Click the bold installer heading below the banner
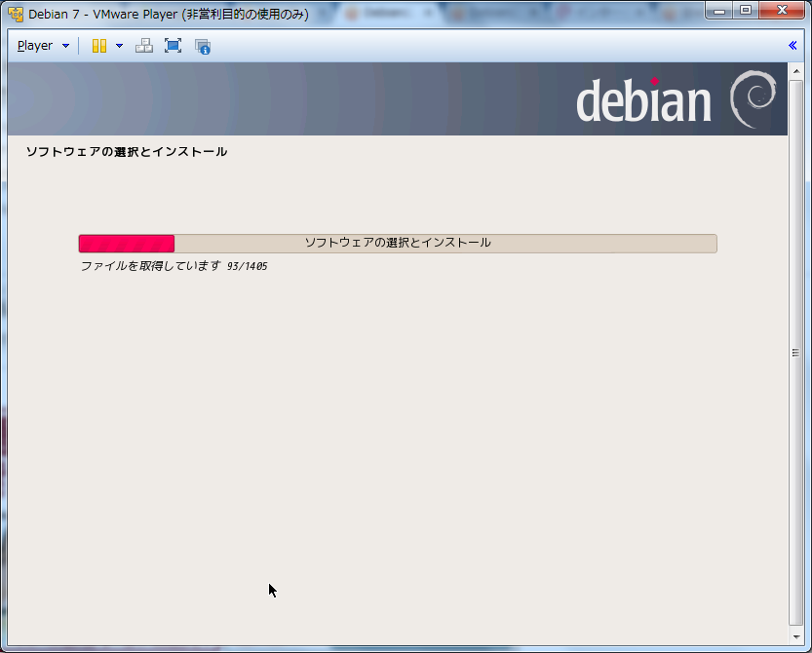Viewport: 812px width, 653px height. point(127,152)
